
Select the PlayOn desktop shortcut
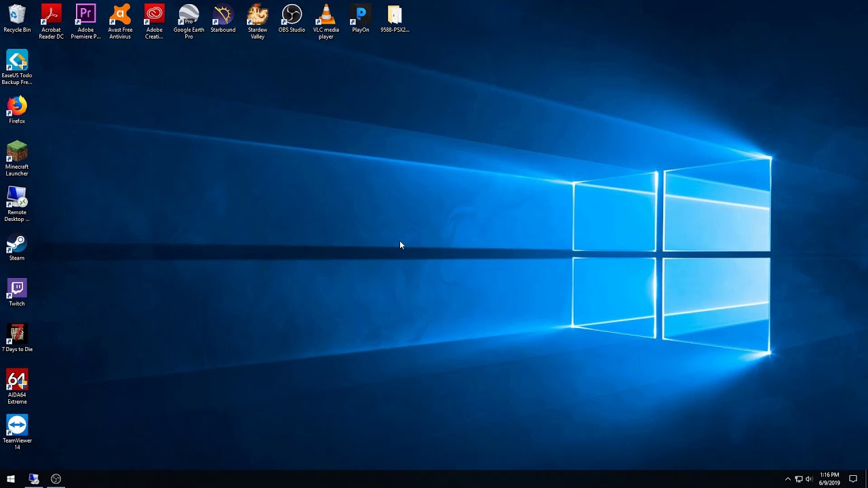[x=361, y=19]
